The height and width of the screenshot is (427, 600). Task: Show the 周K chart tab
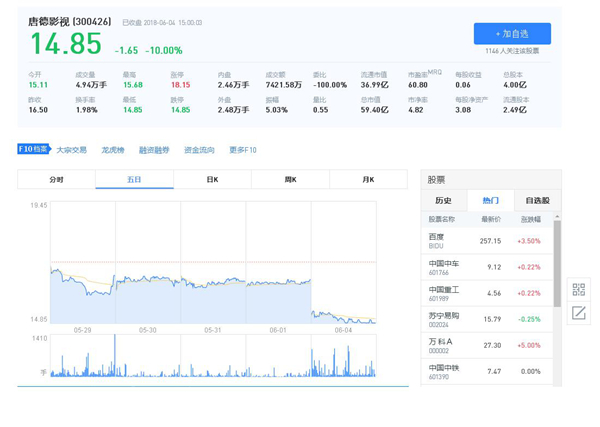pyautogui.click(x=290, y=180)
